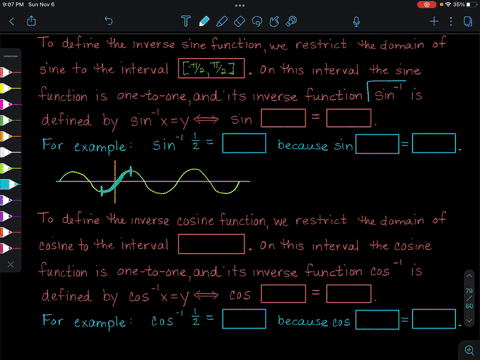Open the multitasking three-dots menu

tap(240, 5)
